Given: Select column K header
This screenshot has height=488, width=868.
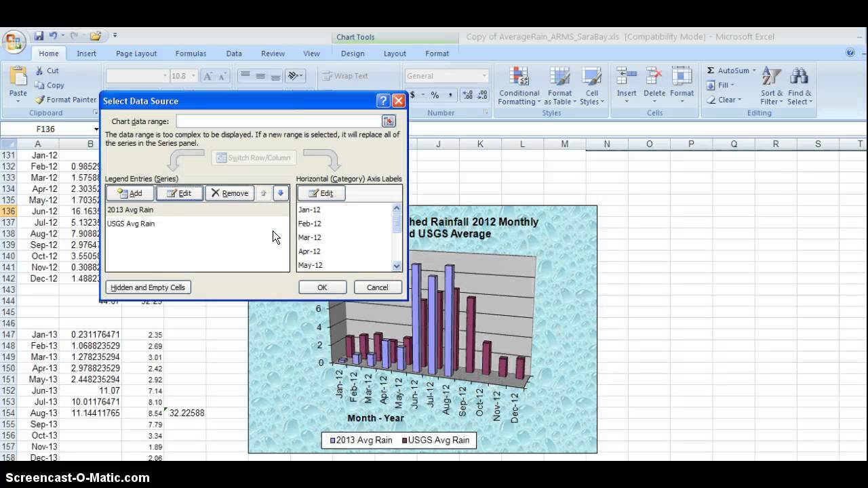Looking at the screenshot, I should [480, 144].
